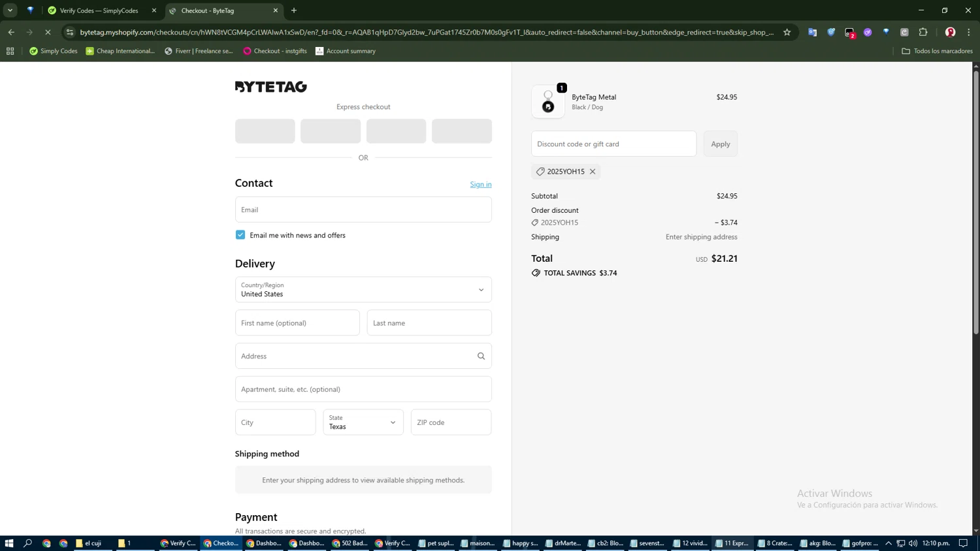Image resolution: width=980 pixels, height=551 pixels.
Task: Close the Checkout - ByteTag tab
Action: [276, 10]
